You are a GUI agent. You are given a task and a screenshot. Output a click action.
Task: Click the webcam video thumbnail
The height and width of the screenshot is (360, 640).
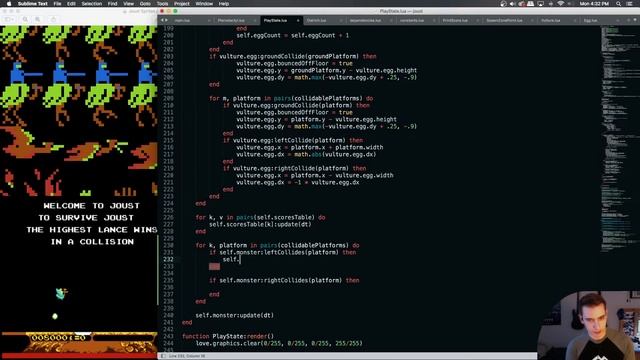click(x=589, y=325)
